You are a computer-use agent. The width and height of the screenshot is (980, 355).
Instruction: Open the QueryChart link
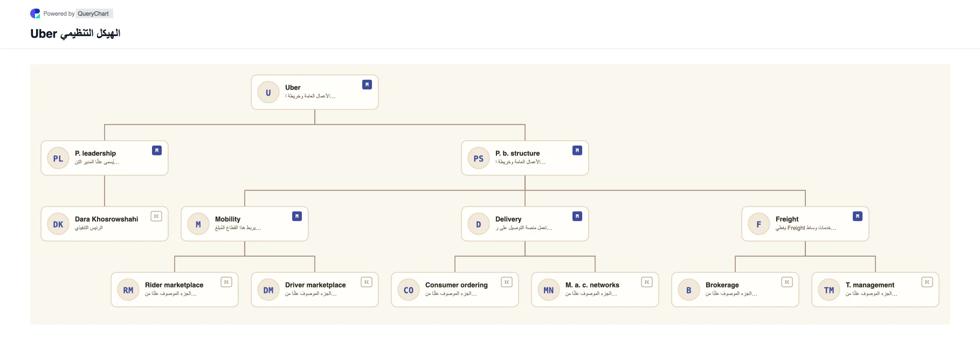[93, 13]
